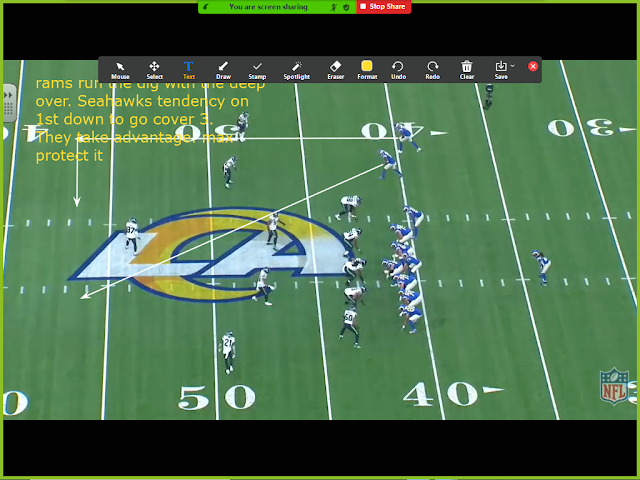This screenshot has height=480, width=640.
Task: Click the yellow annotation text about cover 3
Action: click(150, 119)
